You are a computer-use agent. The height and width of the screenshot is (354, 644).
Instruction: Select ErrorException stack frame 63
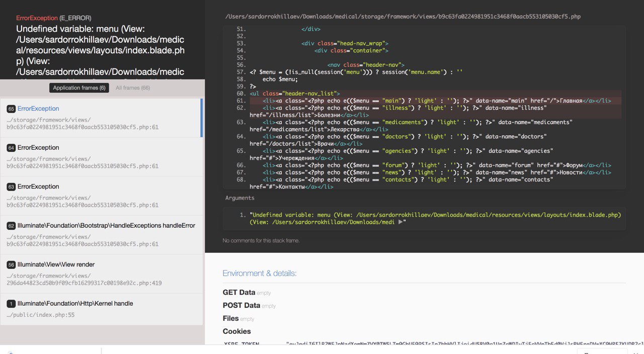pyautogui.click(x=101, y=196)
